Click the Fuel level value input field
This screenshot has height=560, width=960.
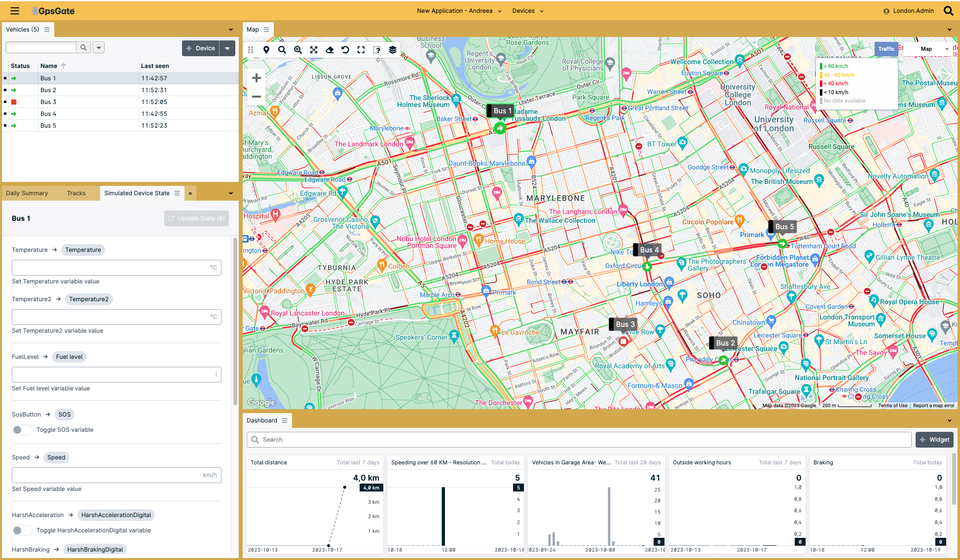click(x=116, y=375)
